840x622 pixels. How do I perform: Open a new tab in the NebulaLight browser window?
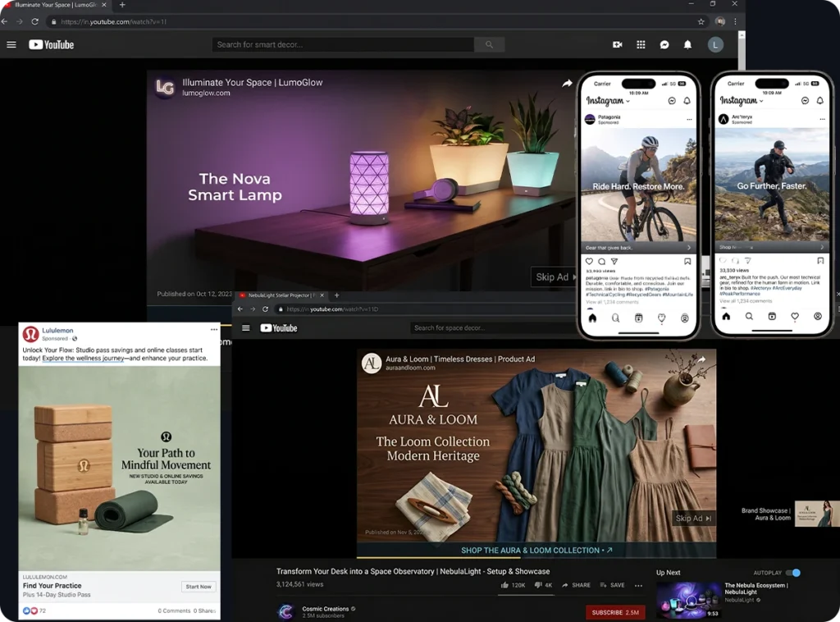[x=336, y=295]
